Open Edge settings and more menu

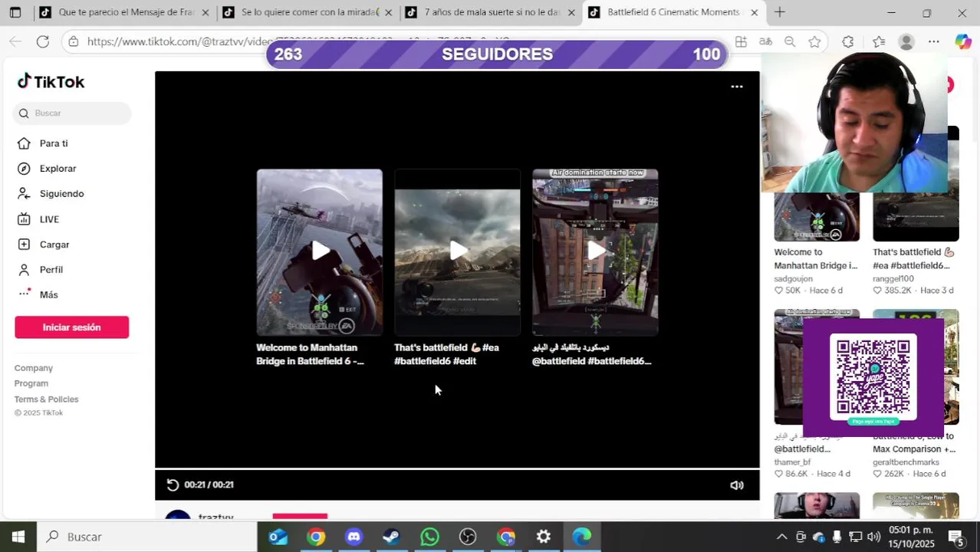point(933,41)
